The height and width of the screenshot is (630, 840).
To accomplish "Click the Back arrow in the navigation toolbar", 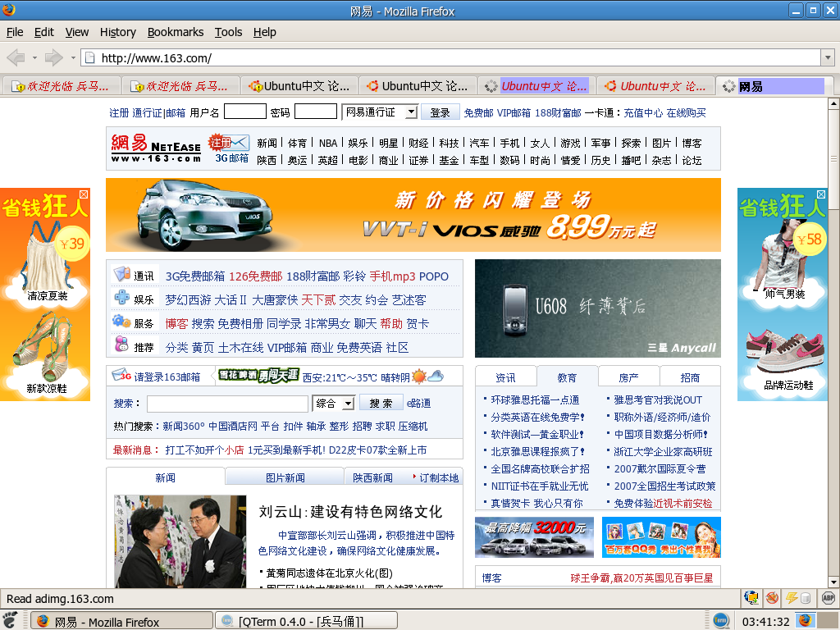I will tap(16, 57).
